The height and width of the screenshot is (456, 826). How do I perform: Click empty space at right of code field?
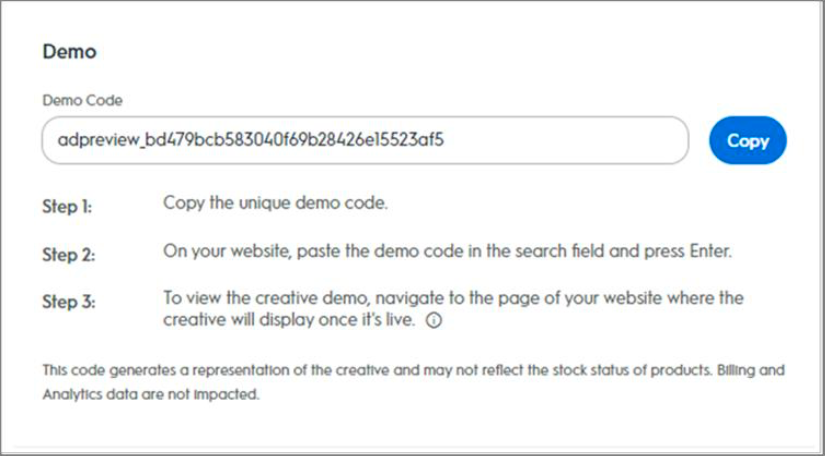pos(600,141)
